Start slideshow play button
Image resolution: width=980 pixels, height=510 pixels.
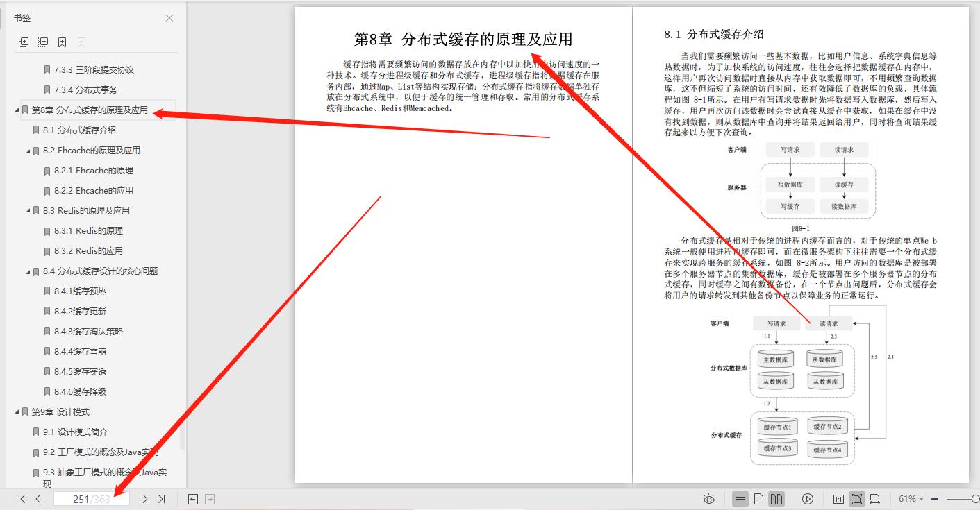click(x=808, y=499)
